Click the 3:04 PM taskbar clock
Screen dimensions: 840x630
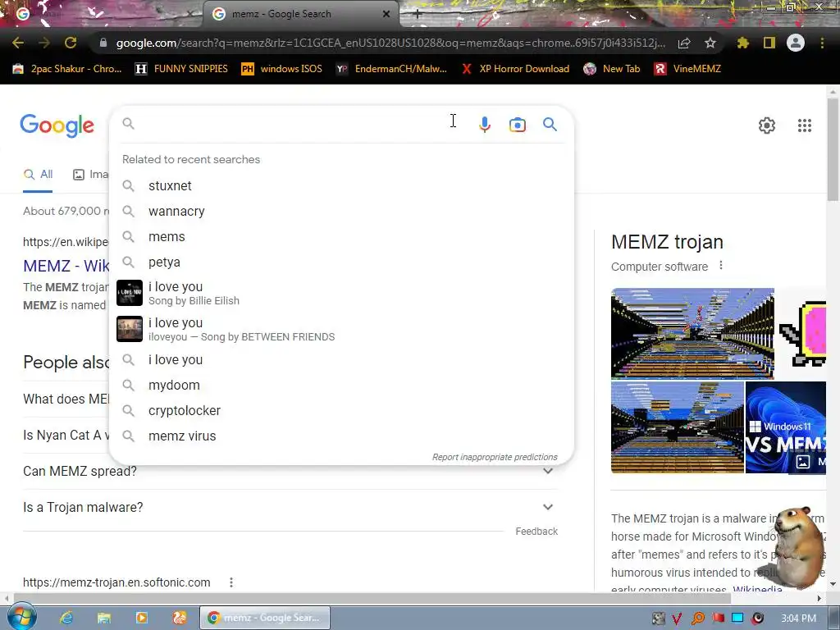pyautogui.click(x=798, y=619)
